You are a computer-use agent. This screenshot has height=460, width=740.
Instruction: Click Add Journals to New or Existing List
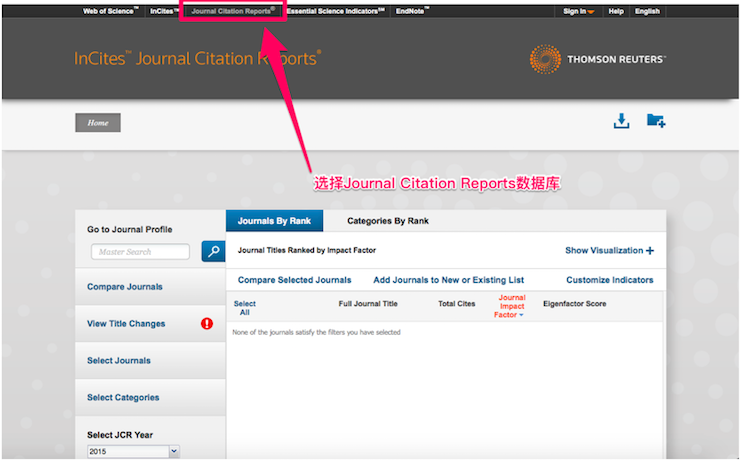point(448,280)
